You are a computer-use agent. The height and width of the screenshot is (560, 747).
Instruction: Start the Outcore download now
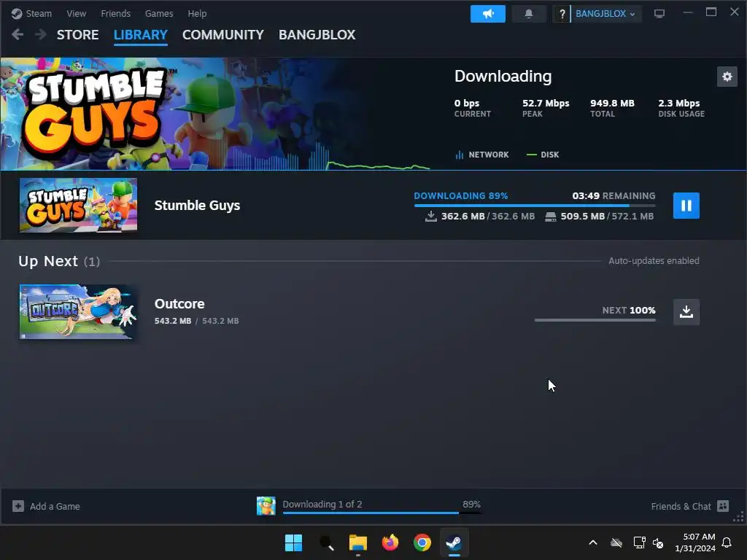(x=686, y=312)
